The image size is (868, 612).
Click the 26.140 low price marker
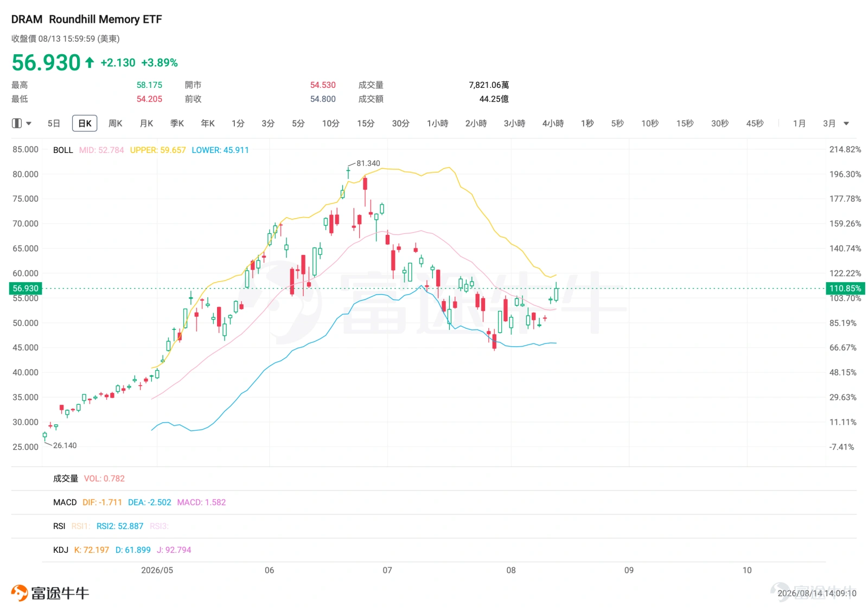point(65,445)
